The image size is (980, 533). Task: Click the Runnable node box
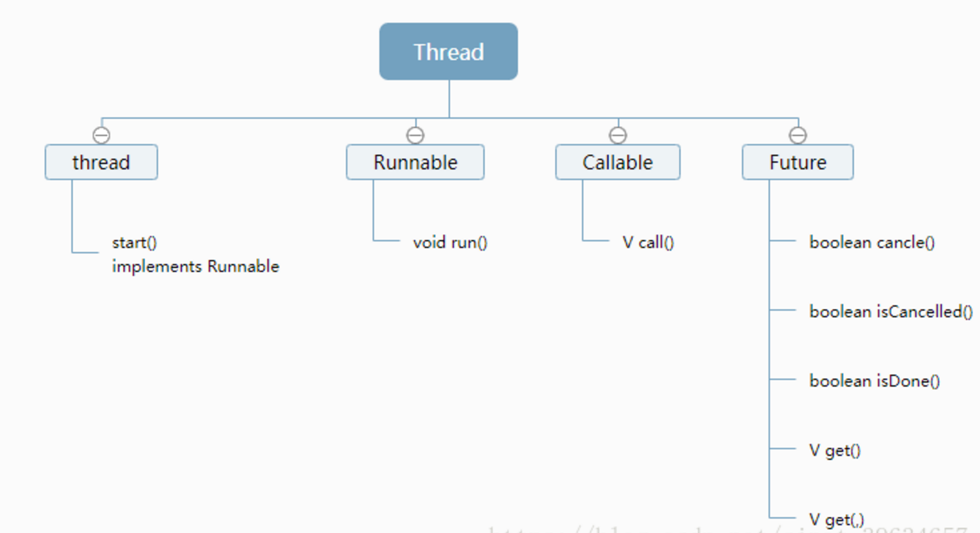415,162
